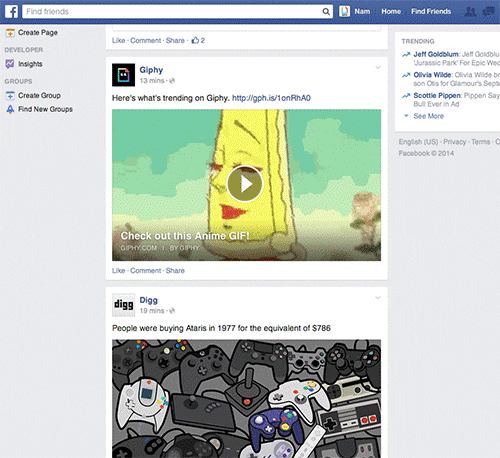
Task: Comment on the Giphy post
Action: click(x=145, y=271)
